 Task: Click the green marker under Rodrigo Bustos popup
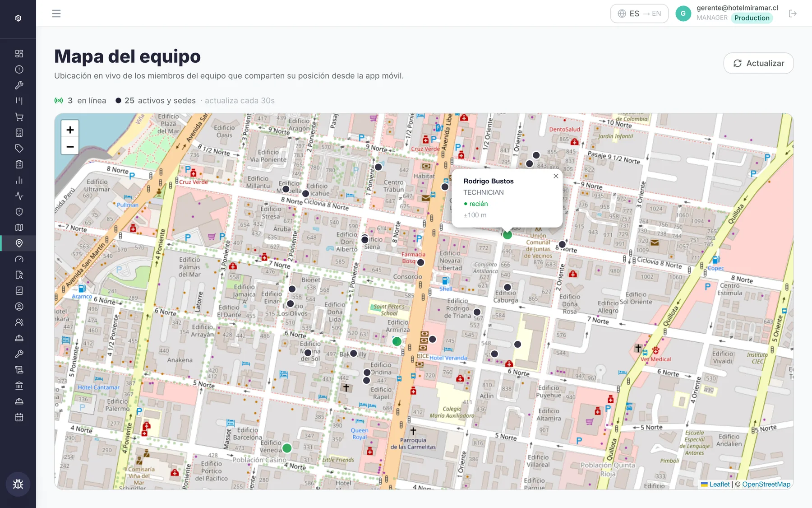pyautogui.click(x=507, y=235)
